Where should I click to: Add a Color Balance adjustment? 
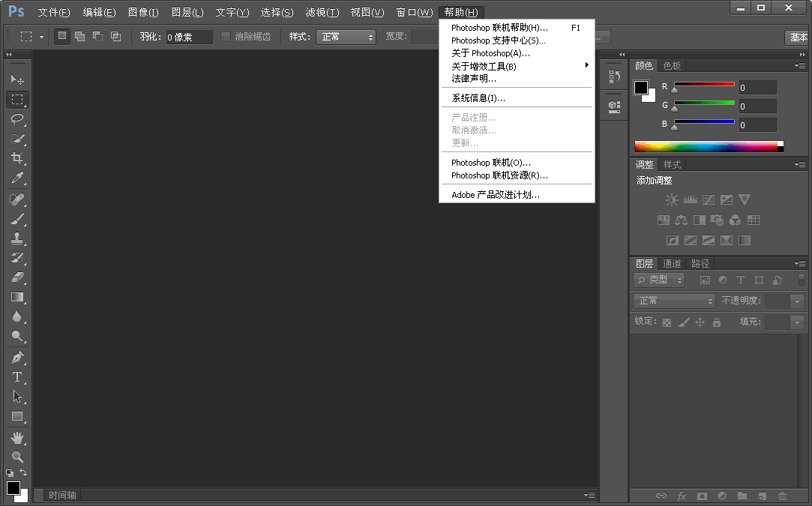(681, 220)
